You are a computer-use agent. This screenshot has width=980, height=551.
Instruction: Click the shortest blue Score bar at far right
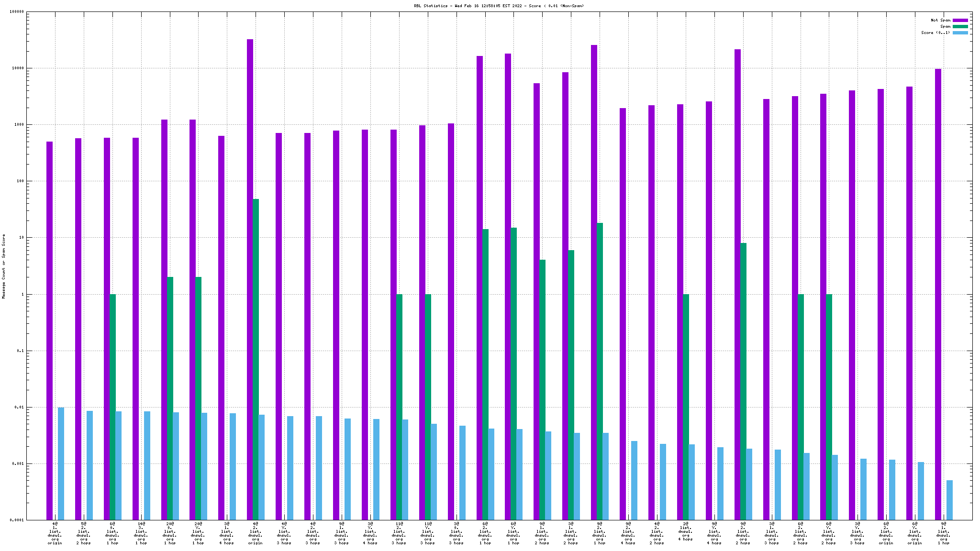pos(949,500)
